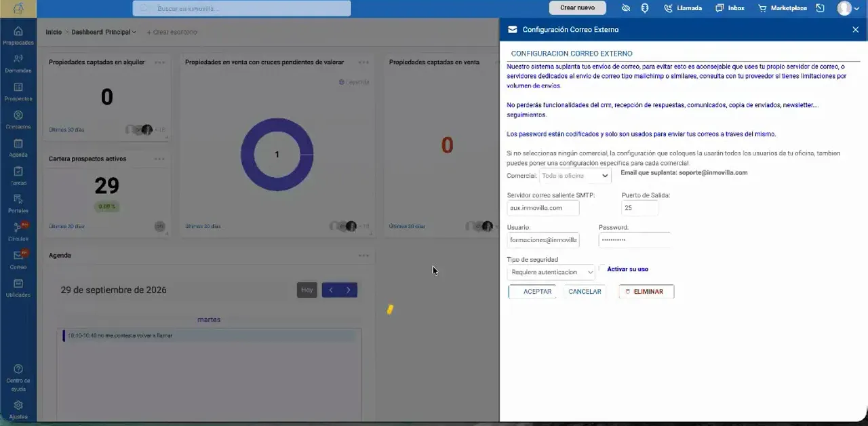The image size is (868, 426).
Task: Click the Crear nuevo button
Action: point(577,8)
